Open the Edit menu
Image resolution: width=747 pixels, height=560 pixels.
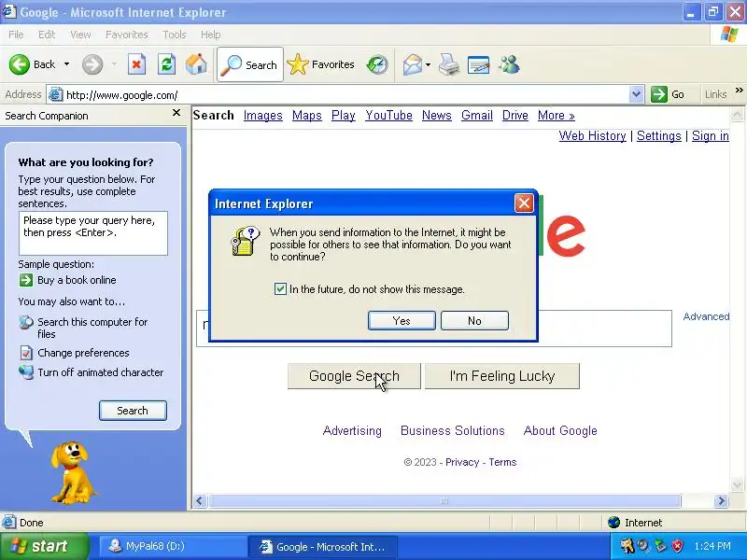47,35
